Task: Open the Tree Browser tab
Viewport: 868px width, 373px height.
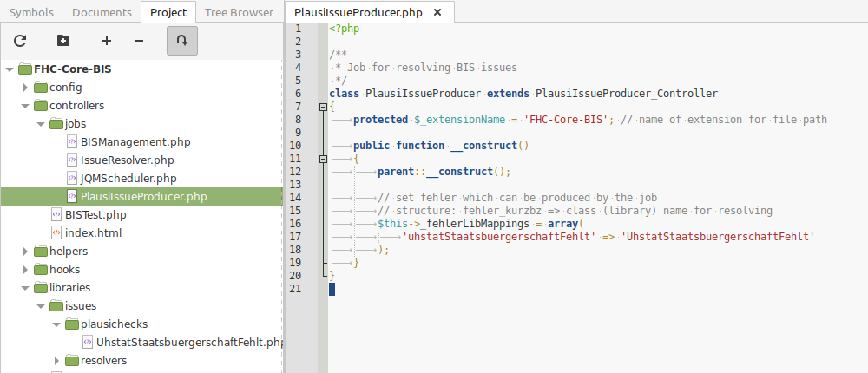Action: coord(240,12)
